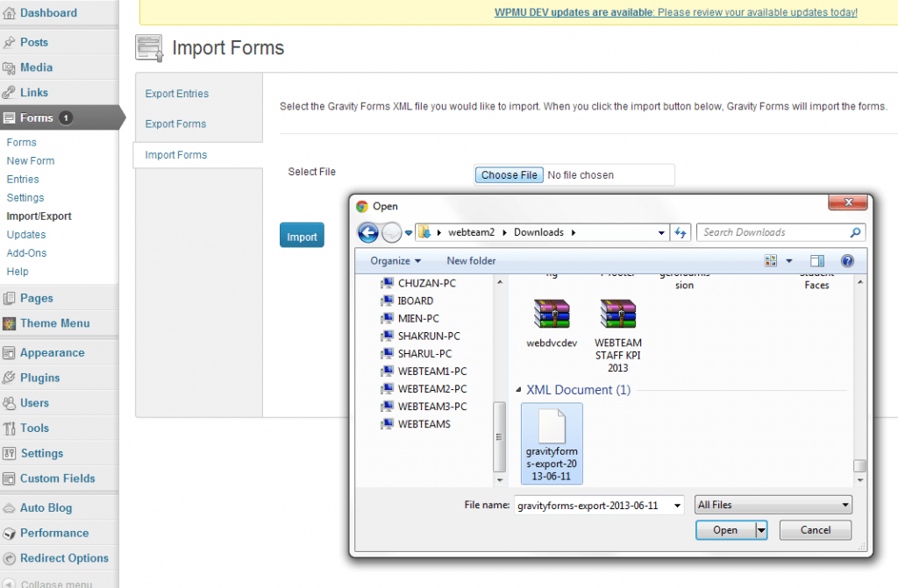Click the Forward arrow in Open dialog
This screenshot has height=588, width=898.
[392, 232]
